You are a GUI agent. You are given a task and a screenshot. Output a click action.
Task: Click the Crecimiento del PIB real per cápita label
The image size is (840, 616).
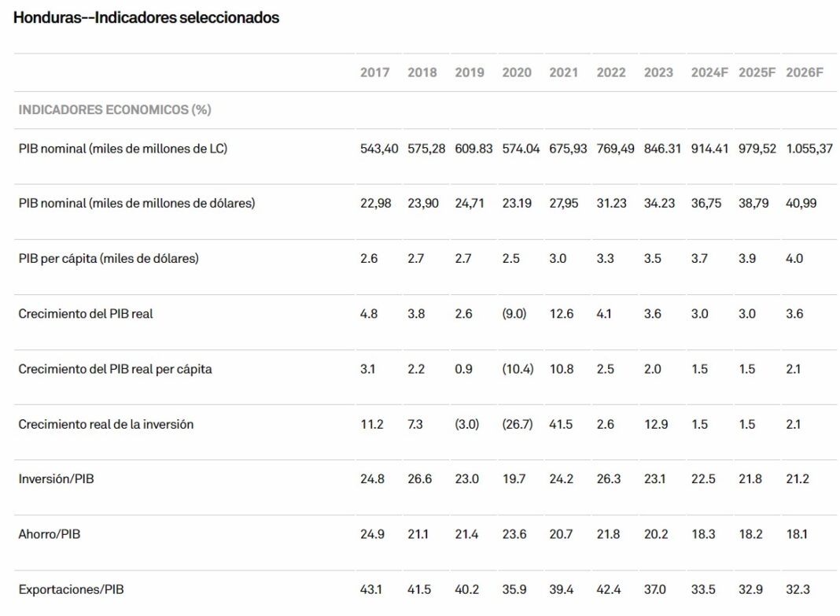click(x=115, y=368)
